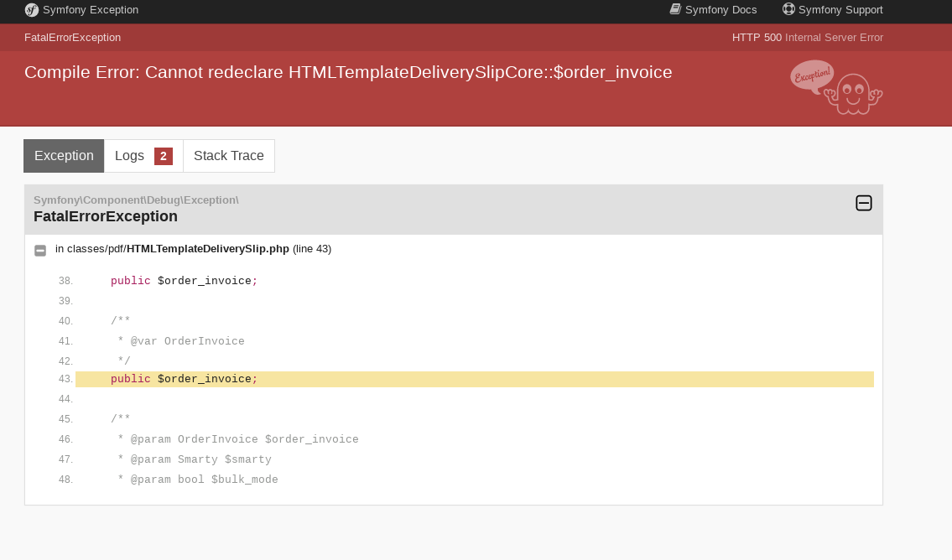Open Symfony Docs
This screenshot has height=560, width=952.
point(721,9)
